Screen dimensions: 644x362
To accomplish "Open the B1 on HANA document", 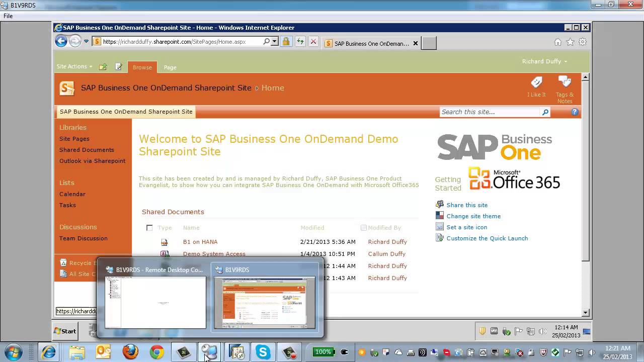I will [200, 242].
